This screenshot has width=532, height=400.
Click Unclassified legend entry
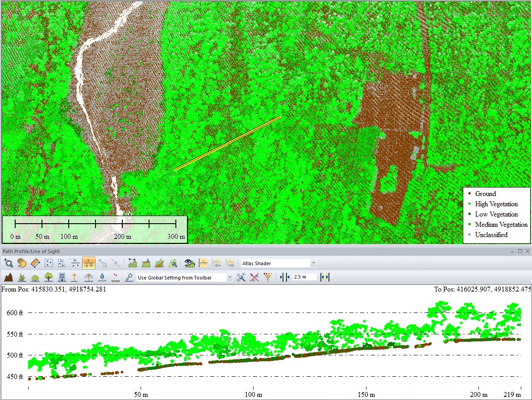pyautogui.click(x=491, y=234)
